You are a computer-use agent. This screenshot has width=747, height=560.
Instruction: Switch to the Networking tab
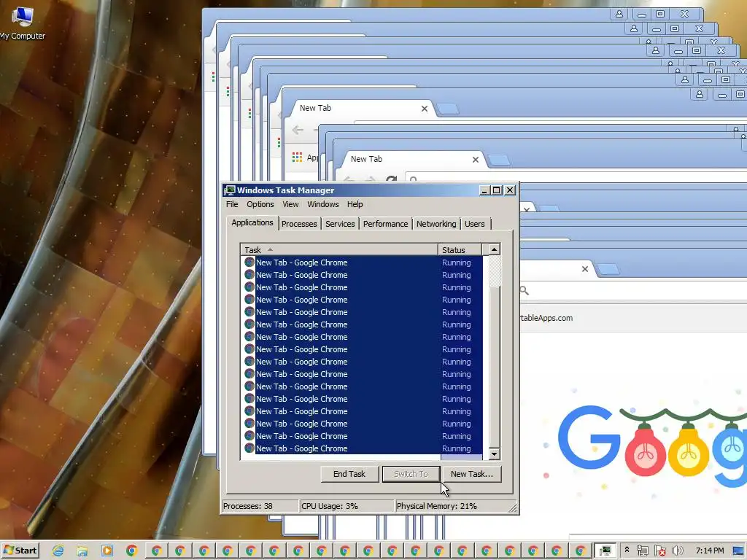[x=436, y=224]
